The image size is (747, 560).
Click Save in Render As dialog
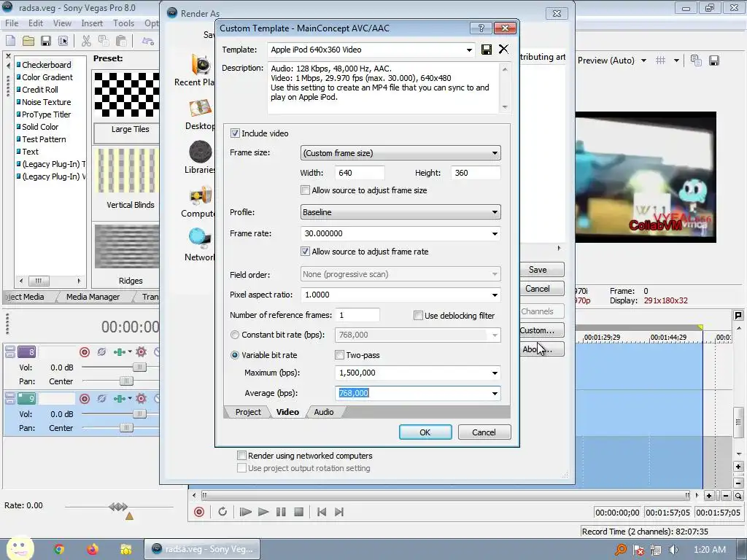pyautogui.click(x=542, y=270)
